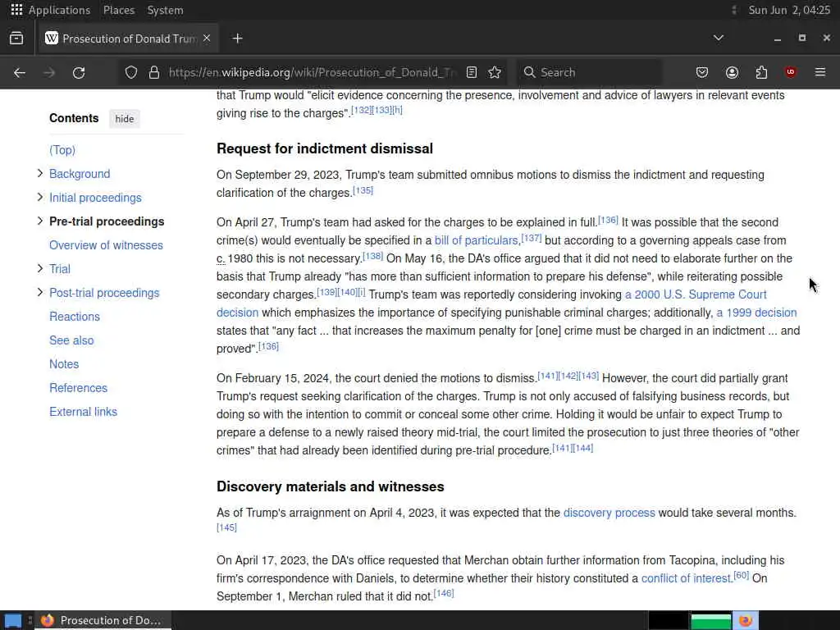This screenshot has height=630, width=840.
Task: Click the green workspace indicator in taskbar
Action: tap(710, 621)
